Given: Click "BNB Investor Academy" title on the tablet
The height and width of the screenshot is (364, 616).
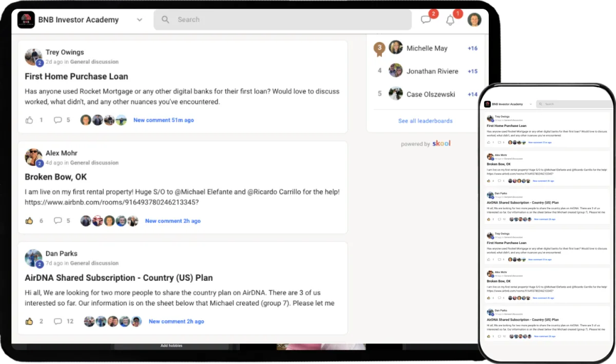Looking at the screenshot, I should tap(79, 20).
